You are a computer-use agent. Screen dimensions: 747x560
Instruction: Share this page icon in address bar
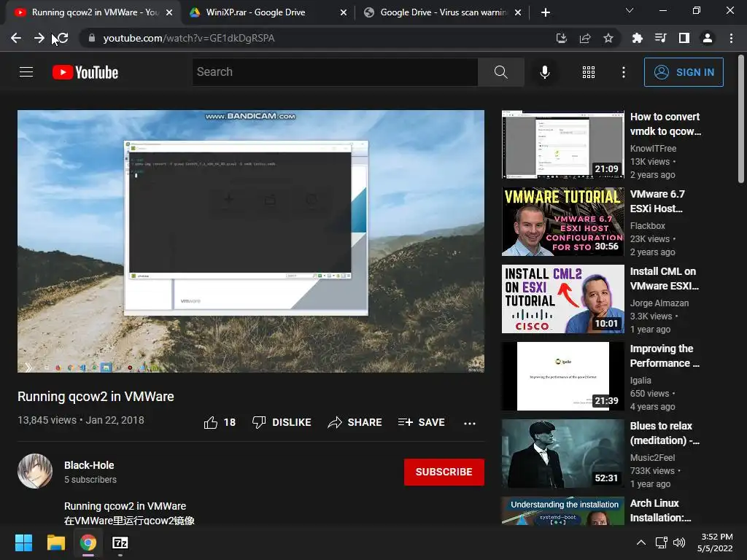coord(585,38)
